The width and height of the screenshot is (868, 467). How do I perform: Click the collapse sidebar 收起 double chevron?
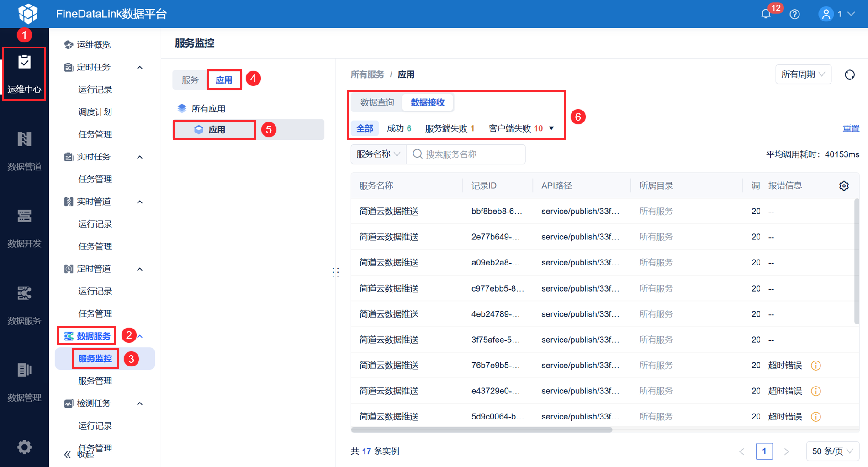click(x=68, y=454)
